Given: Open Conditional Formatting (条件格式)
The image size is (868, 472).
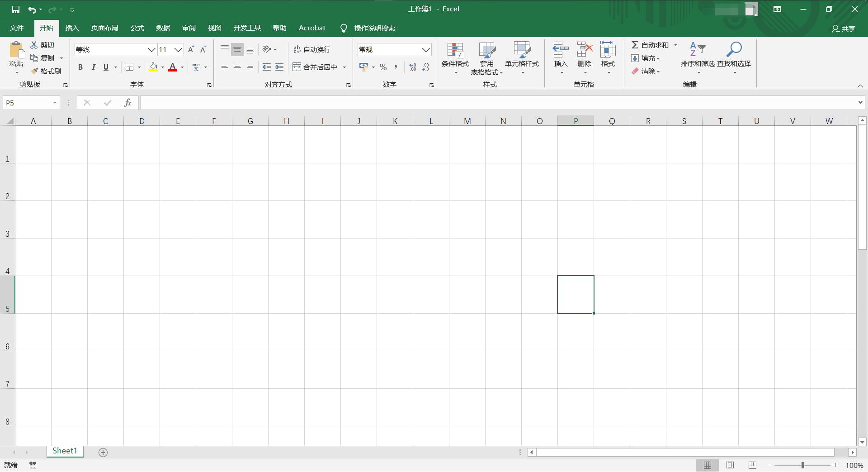Looking at the screenshot, I should click(455, 58).
